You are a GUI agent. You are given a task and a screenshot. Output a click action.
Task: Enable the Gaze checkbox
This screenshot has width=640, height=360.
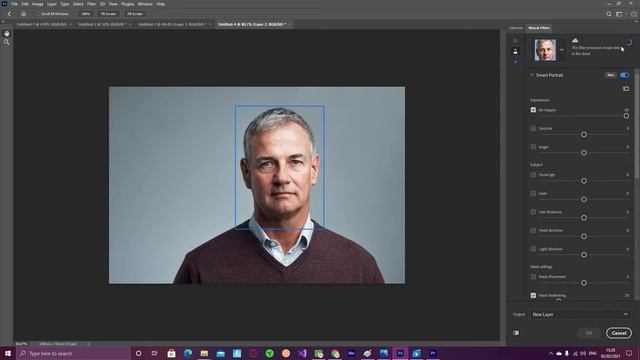click(533, 193)
